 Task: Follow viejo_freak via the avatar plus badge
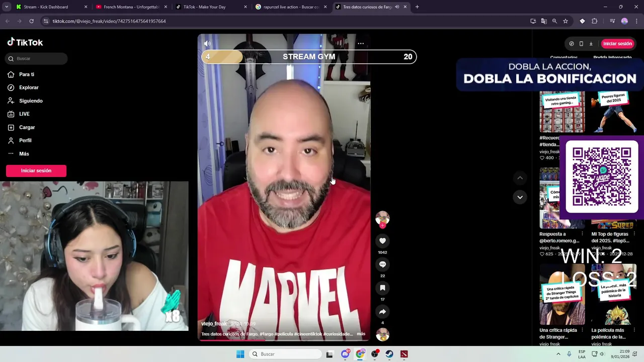(382, 226)
